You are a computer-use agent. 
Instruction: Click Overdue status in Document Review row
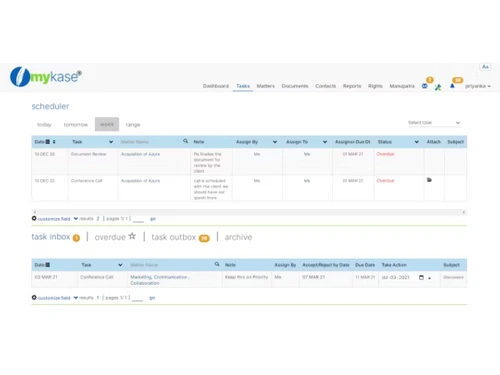pyautogui.click(x=385, y=154)
